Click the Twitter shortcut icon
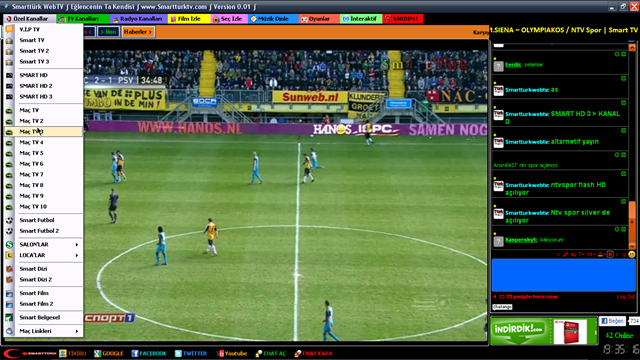 click(178, 353)
